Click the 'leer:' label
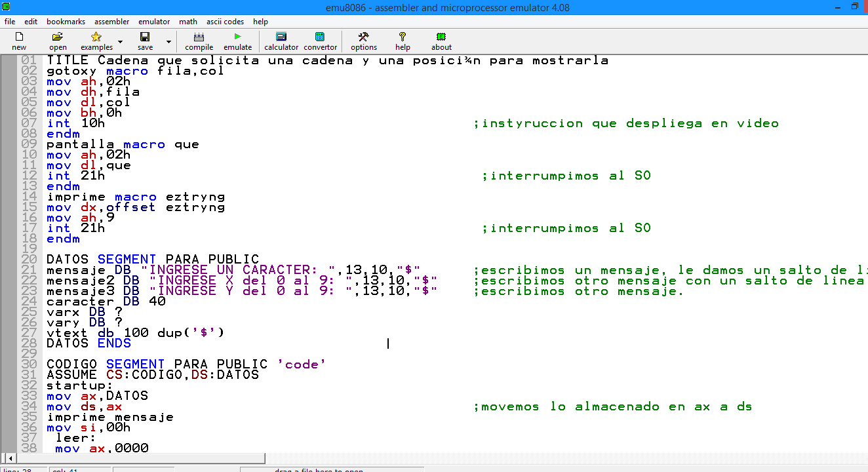The image size is (868, 472). pyautogui.click(x=76, y=438)
